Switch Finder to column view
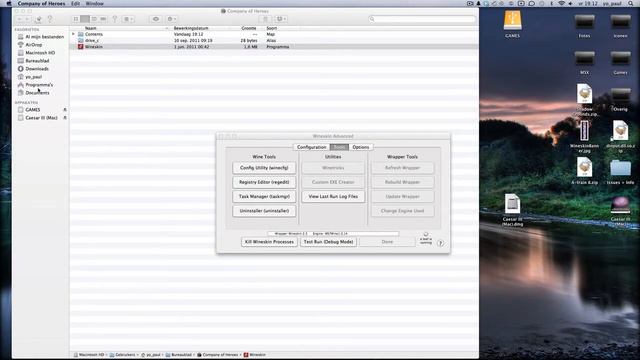This screenshot has width=640, height=360. tap(94, 19)
